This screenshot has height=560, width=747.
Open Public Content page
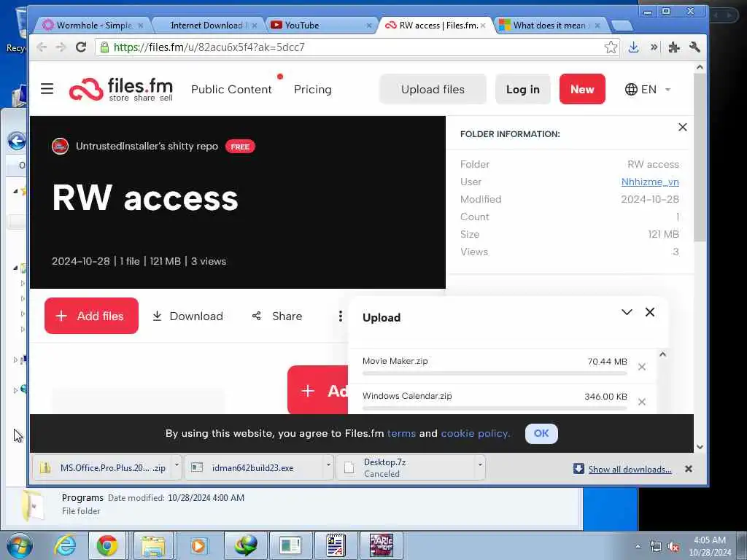(x=231, y=89)
